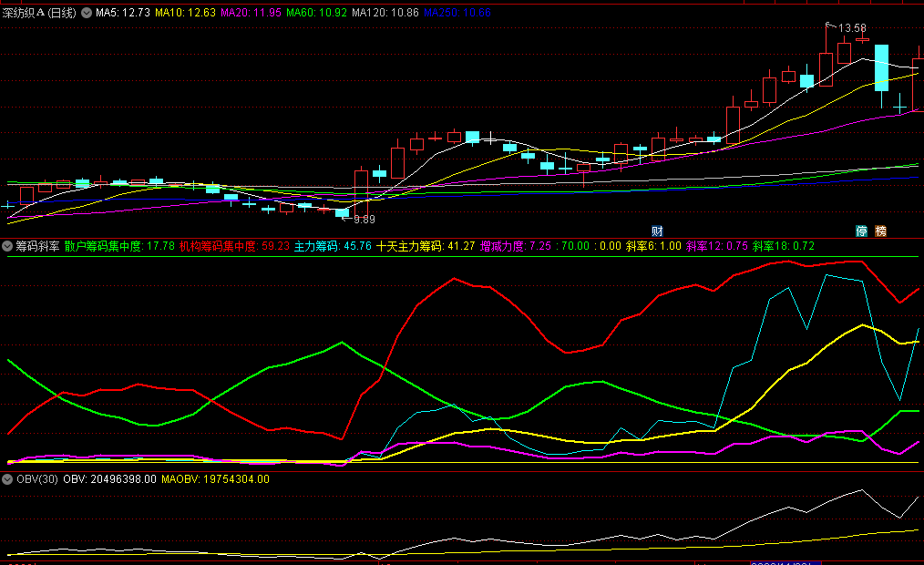Expand the OBV(30) indicator menu arrow
Image resolution: width=924 pixels, height=565 pixels.
(8, 478)
